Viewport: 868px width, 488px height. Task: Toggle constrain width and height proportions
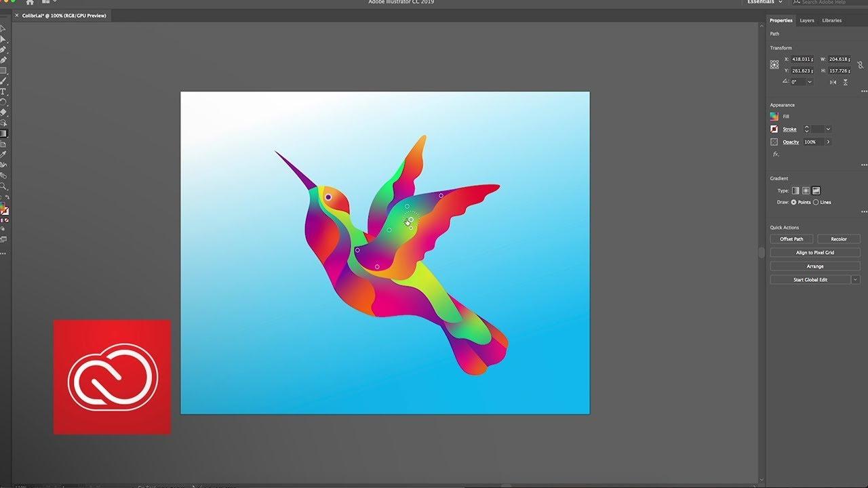tap(860, 65)
